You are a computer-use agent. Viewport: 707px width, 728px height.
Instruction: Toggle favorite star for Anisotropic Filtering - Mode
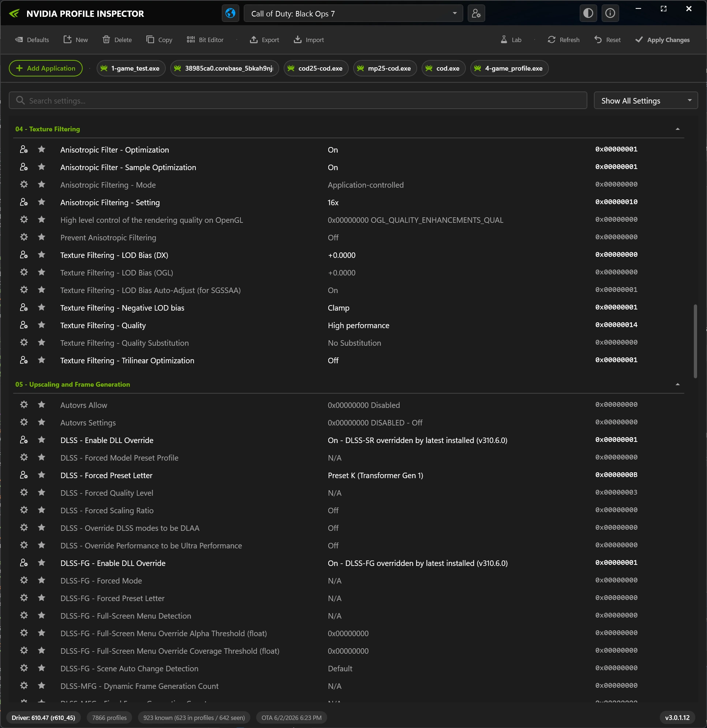42,185
